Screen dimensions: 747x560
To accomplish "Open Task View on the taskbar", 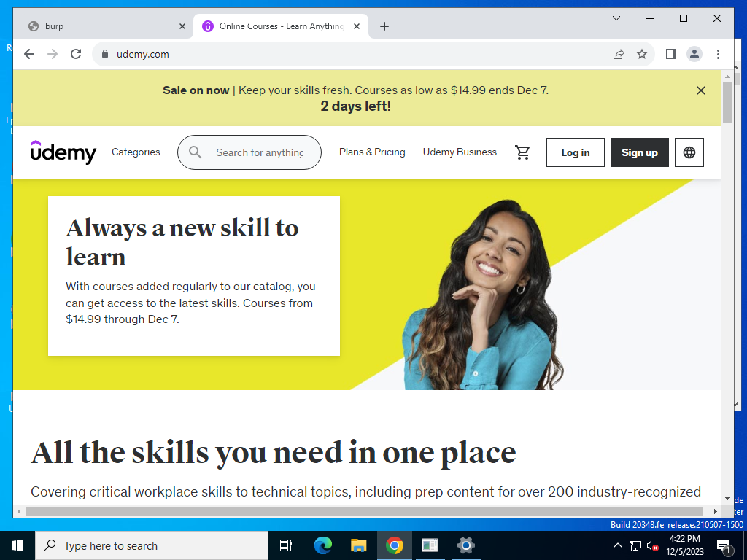I will [x=286, y=545].
